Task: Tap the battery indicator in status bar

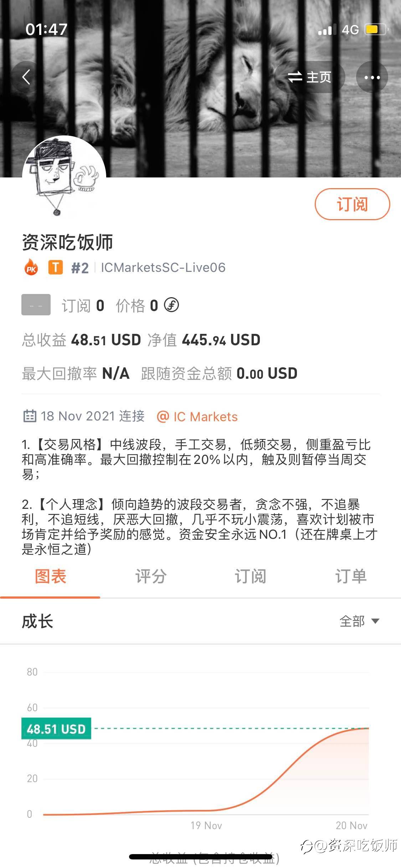Action: (x=376, y=30)
